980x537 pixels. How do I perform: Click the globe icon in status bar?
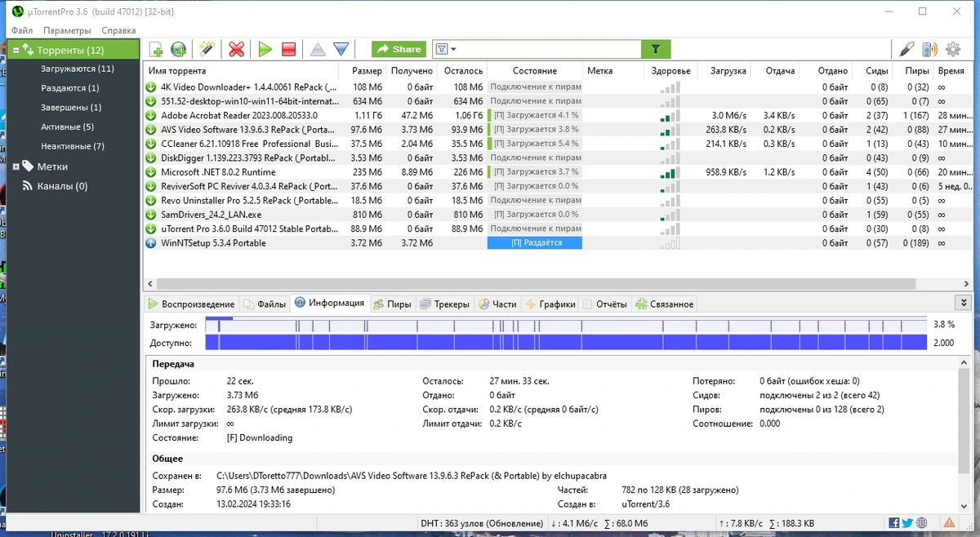922,523
